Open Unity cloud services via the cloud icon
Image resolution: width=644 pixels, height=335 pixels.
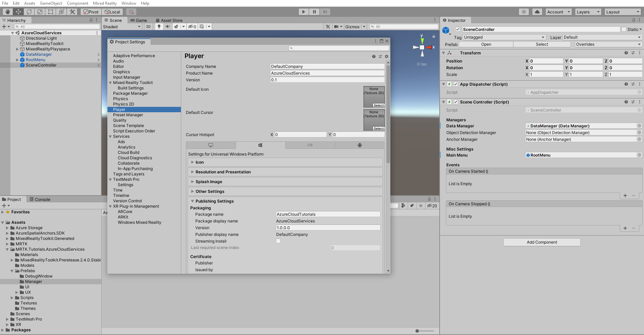tap(537, 12)
